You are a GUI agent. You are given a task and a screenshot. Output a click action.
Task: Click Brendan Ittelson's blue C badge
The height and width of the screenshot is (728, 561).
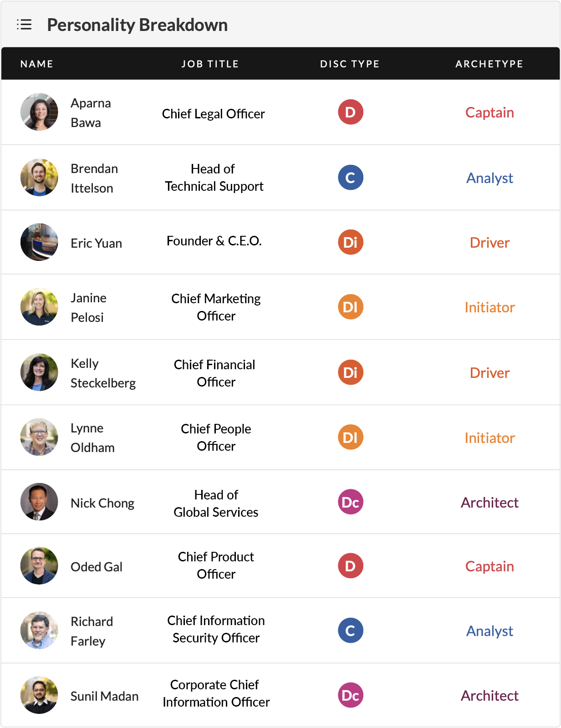tap(350, 178)
